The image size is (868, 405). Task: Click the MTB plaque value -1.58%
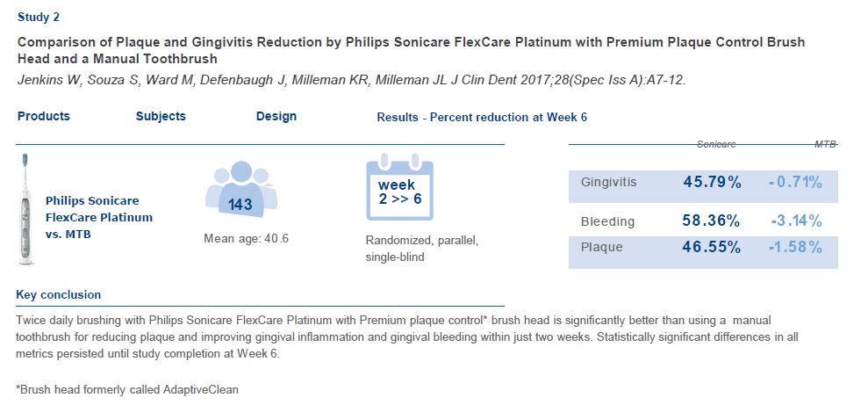point(794,247)
